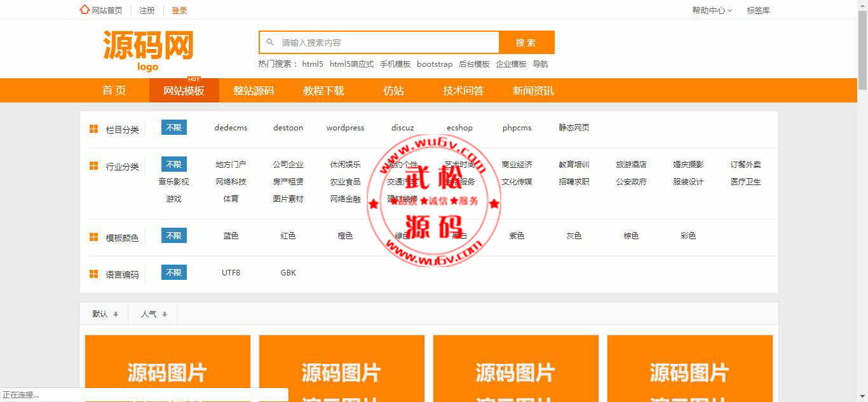This screenshot has height=402, width=868.
Task: Click the 搜索 button
Action: (x=526, y=43)
